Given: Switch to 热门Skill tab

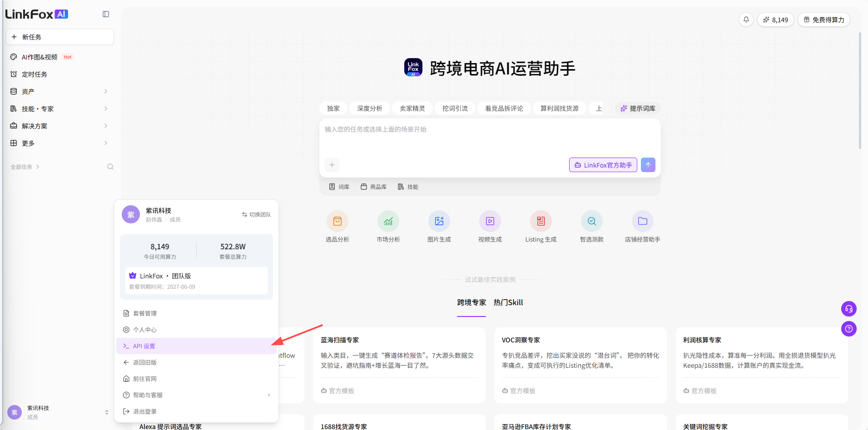Looking at the screenshot, I should click(x=508, y=302).
